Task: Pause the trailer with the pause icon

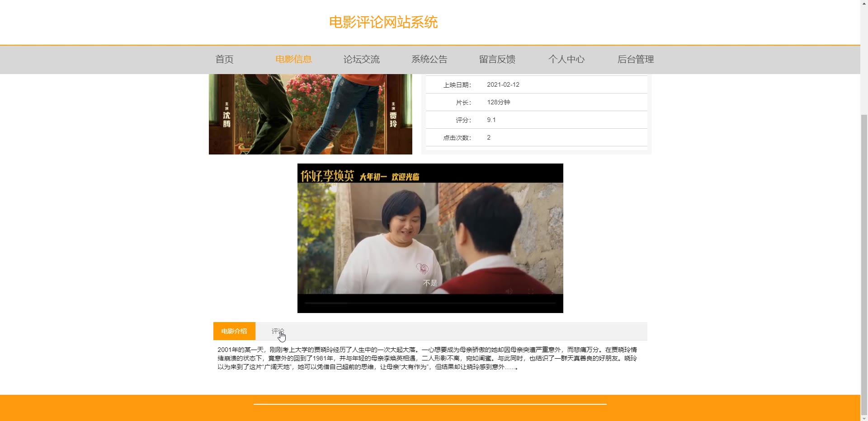Action: (309, 291)
